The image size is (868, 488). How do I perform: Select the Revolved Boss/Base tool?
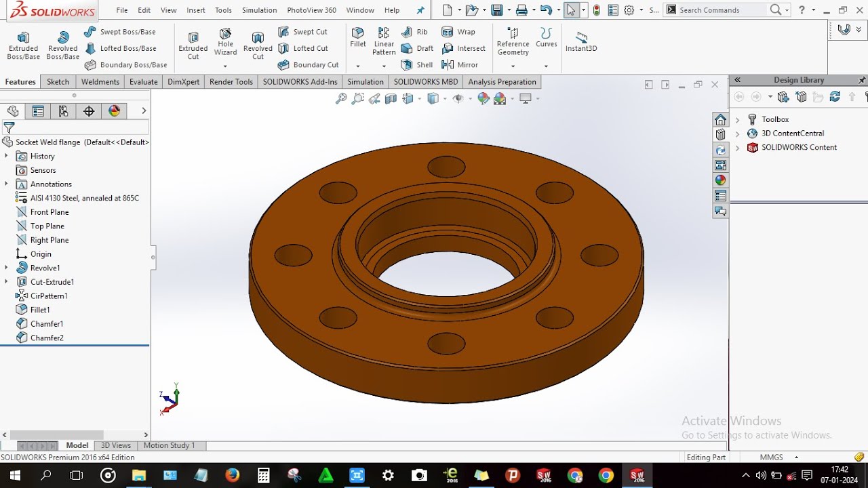[62, 45]
